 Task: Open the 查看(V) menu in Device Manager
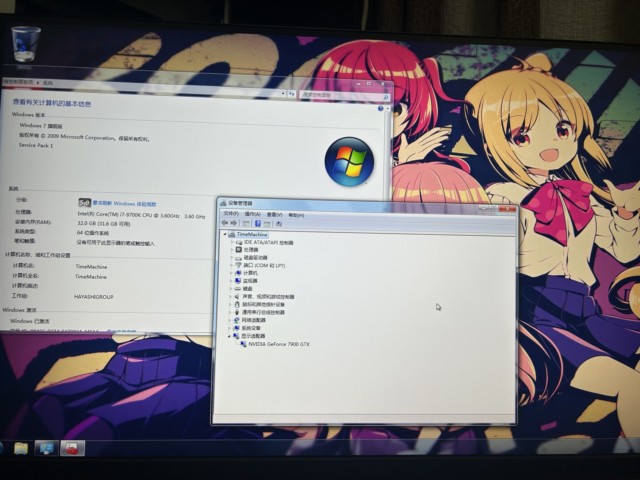pos(274,214)
